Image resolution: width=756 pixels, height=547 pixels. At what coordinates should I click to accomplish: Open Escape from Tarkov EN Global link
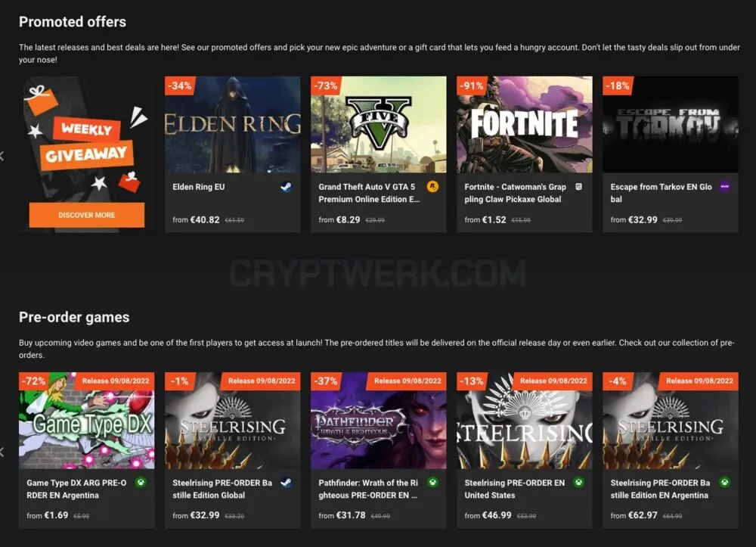pos(661,193)
